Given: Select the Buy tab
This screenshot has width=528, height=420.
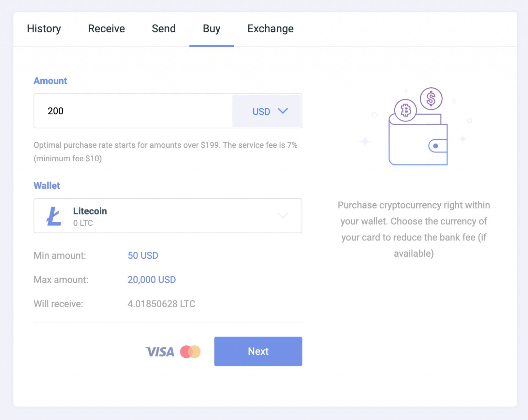Looking at the screenshot, I should click(x=211, y=29).
